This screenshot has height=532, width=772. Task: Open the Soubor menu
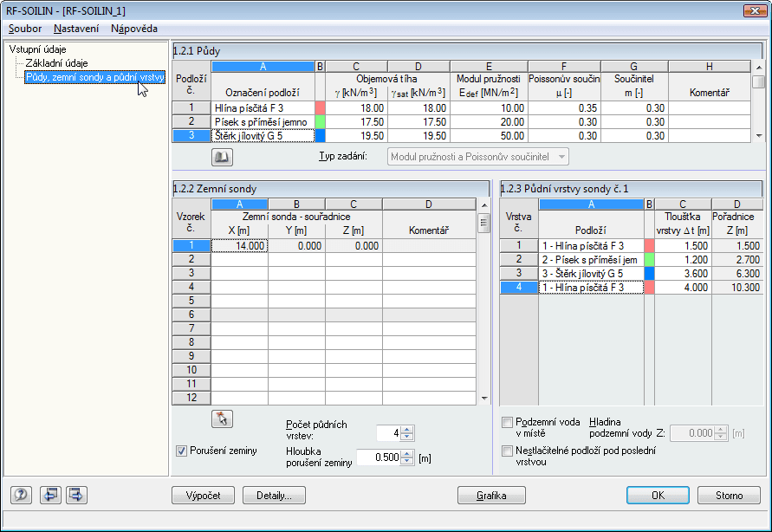pyautogui.click(x=25, y=29)
